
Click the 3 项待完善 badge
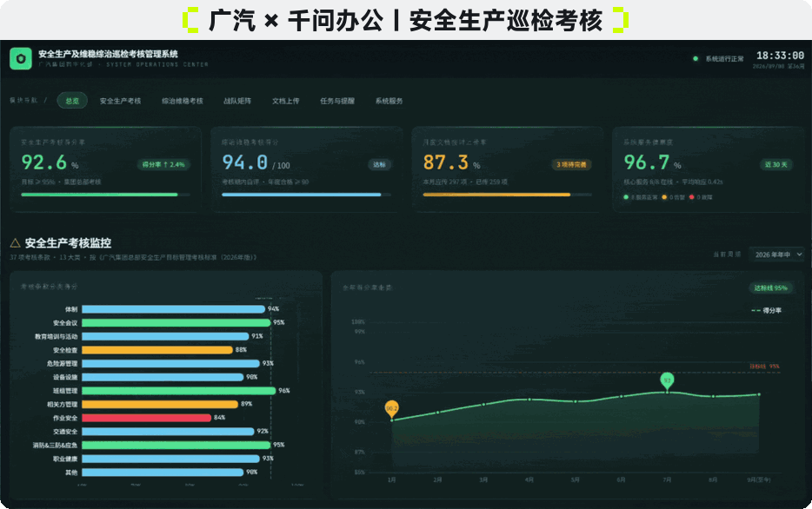click(571, 164)
